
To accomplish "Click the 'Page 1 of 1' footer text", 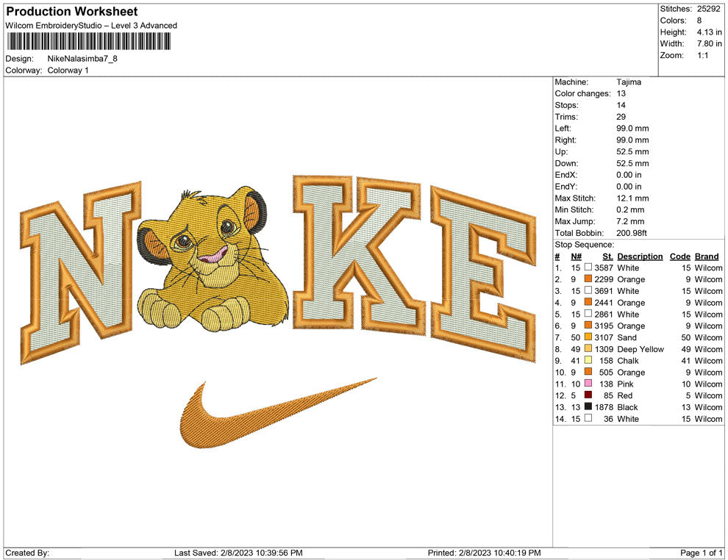I will coord(701,553).
